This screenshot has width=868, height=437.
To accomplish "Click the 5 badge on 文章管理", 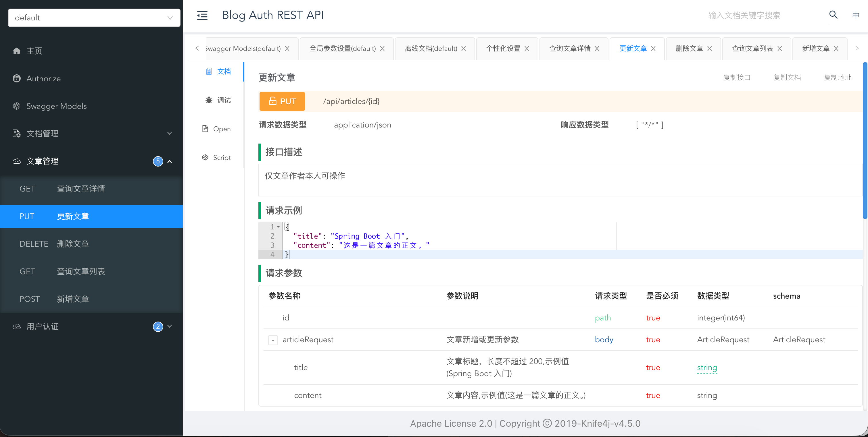I will pyautogui.click(x=158, y=161).
